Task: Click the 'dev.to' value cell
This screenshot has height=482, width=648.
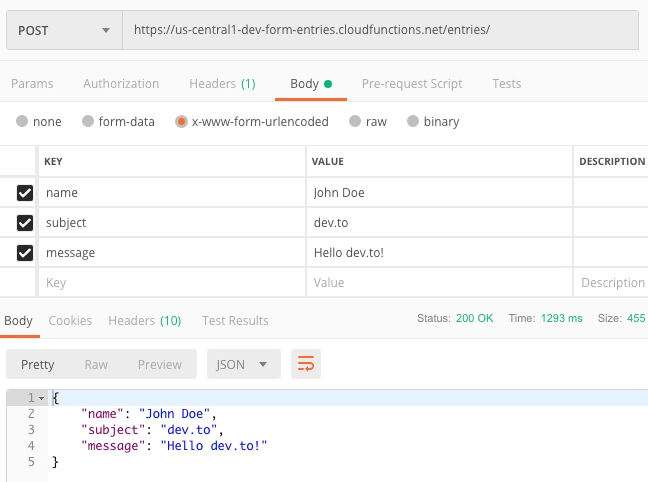Action: coord(439,223)
